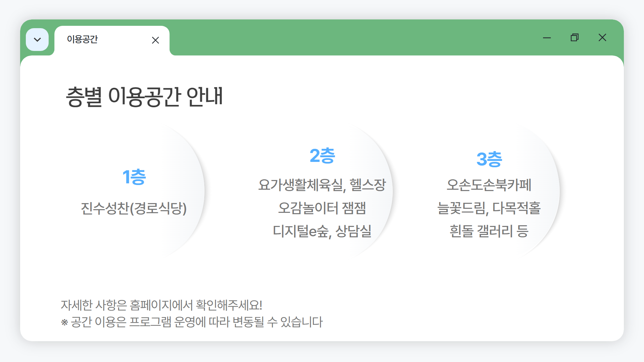Select the 3층 floor label

(489, 159)
